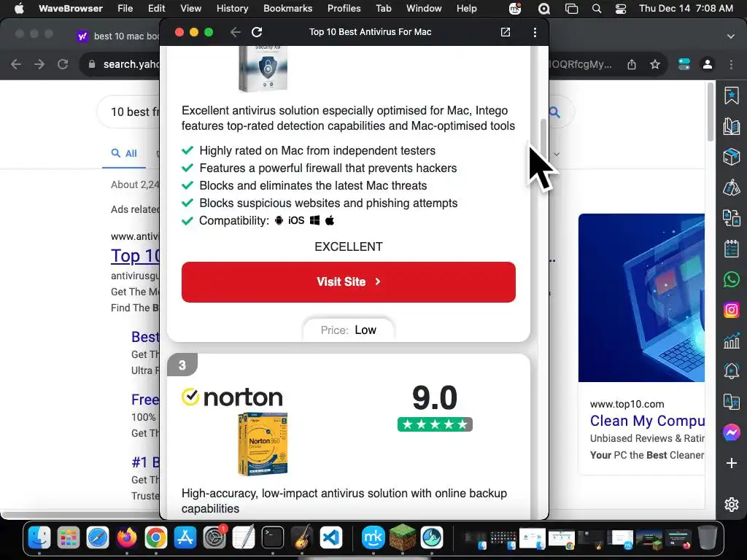Launch Visual Studio Code from the dock
This screenshot has height=560, width=747.
tap(331, 538)
